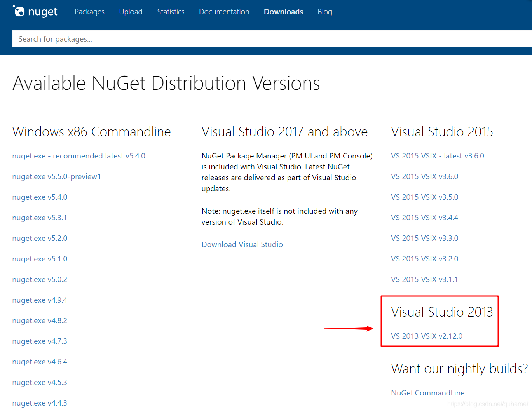The width and height of the screenshot is (532, 411).
Task: Download VS 2015 VSIX latest v3.6.0
Action: 438,156
